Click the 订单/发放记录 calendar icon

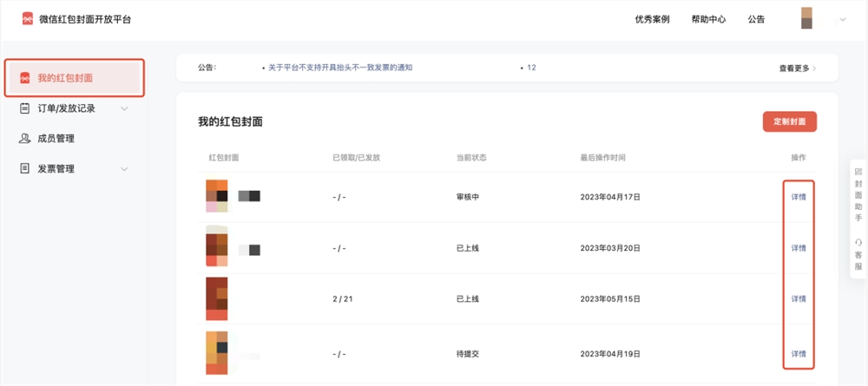25,108
